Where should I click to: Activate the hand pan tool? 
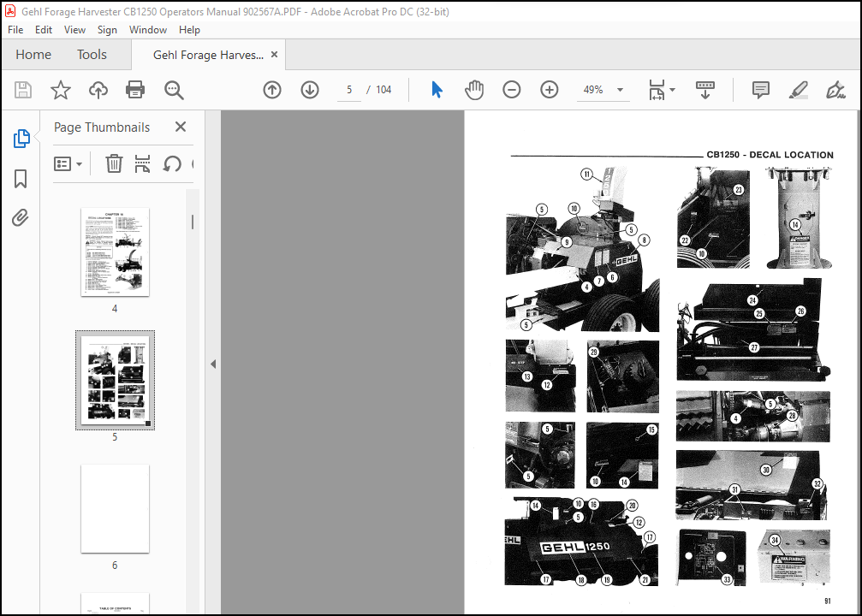(474, 90)
